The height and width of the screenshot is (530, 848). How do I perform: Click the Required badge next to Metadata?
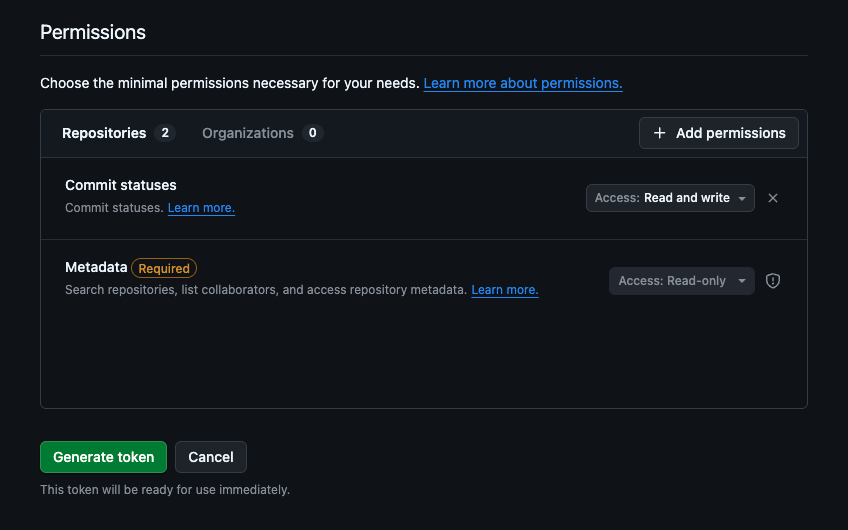164,268
